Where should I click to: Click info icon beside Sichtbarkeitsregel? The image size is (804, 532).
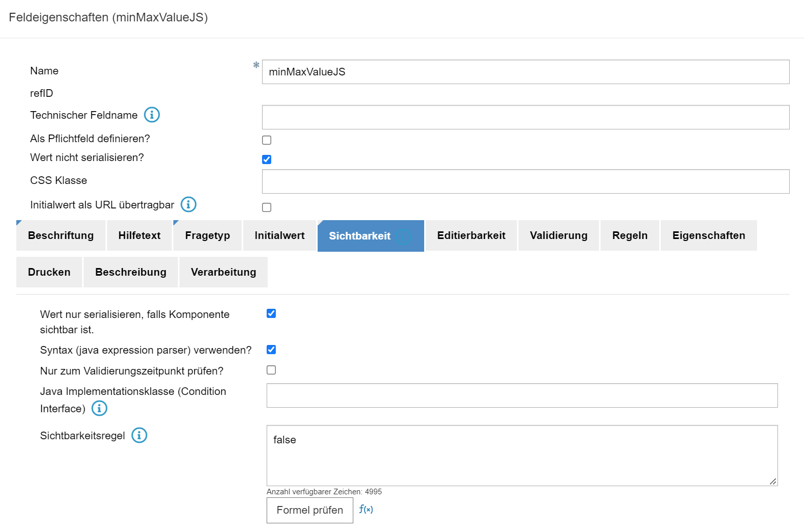point(139,435)
